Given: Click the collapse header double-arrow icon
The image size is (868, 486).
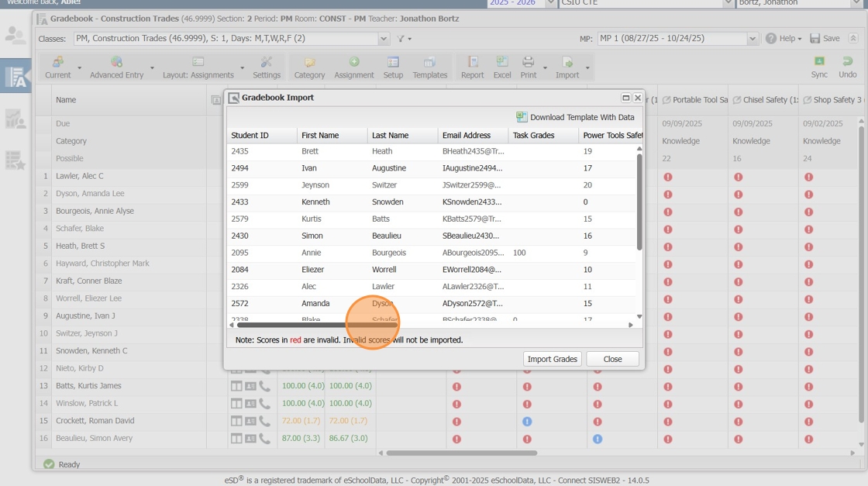Looking at the screenshot, I should pos(853,38).
